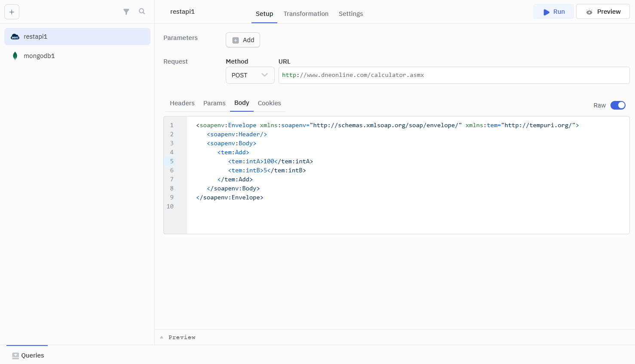
Task: Switch to the Params tab
Action: point(214,103)
